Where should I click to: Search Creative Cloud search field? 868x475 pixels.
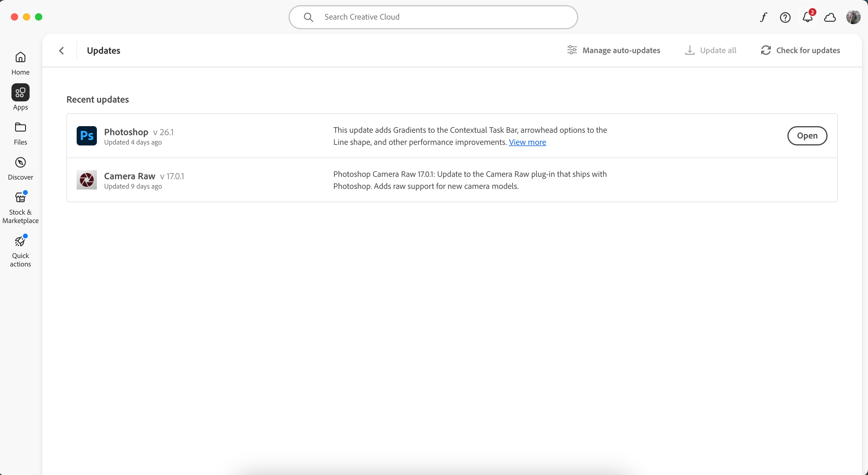tap(433, 16)
